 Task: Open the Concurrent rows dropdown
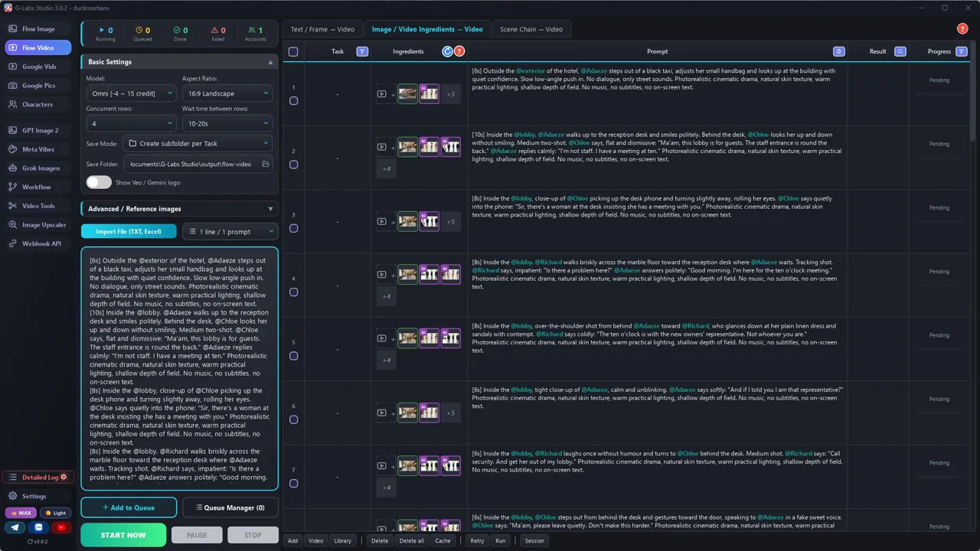[131, 123]
